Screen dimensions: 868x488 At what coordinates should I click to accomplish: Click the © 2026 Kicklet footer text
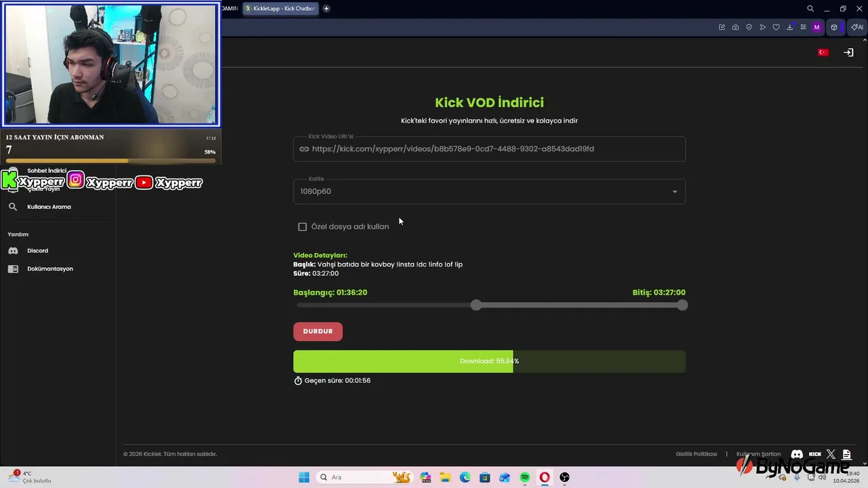click(x=170, y=454)
